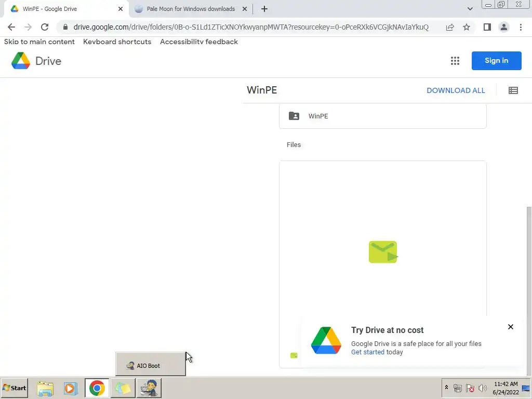Go back to the previous page

[11, 27]
